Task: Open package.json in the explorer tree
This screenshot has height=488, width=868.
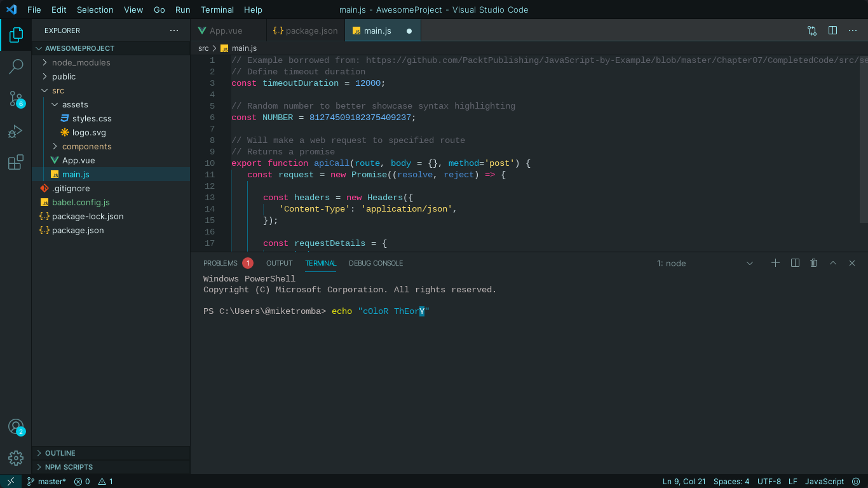Action: [78, 230]
